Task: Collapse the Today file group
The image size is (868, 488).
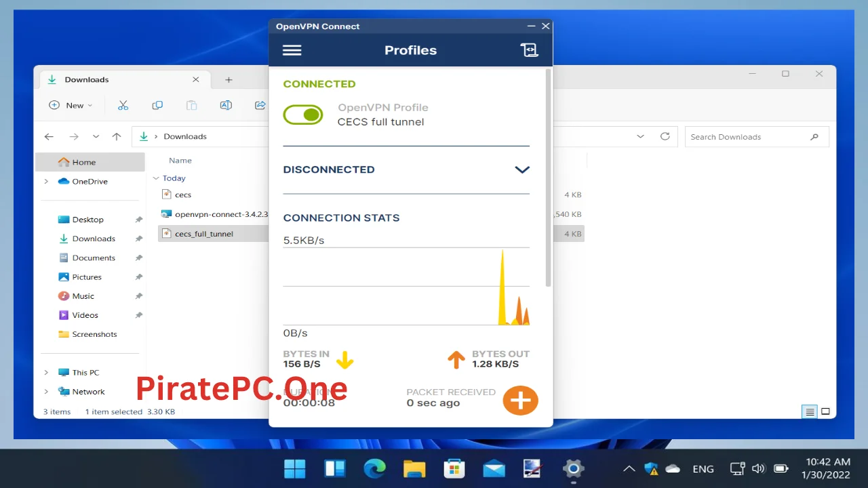Action: (156, 178)
